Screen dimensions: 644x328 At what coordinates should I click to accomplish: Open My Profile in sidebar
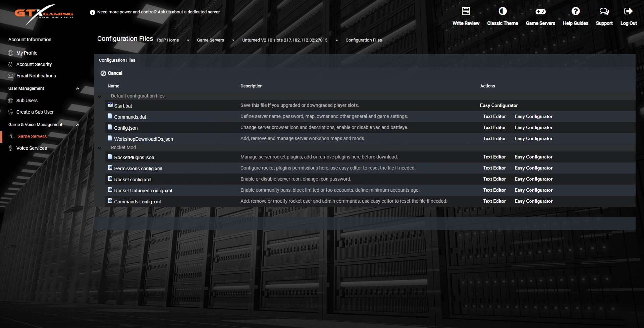tap(27, 53)
